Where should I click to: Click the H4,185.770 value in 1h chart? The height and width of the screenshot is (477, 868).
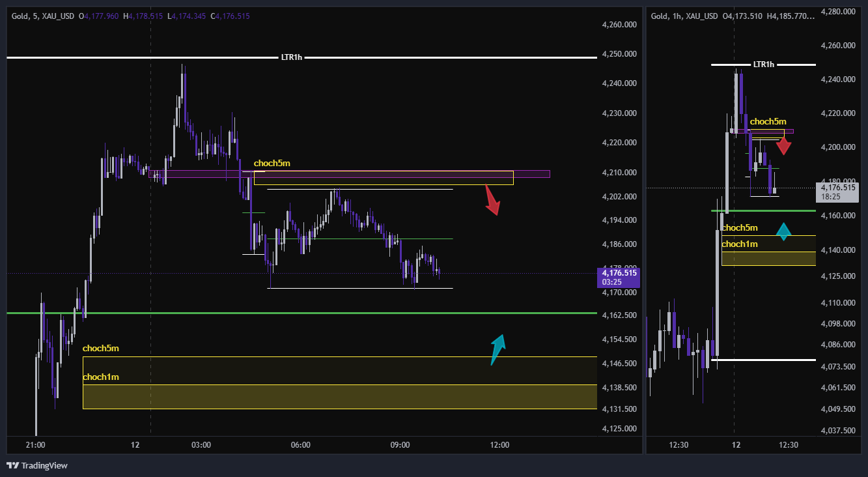(791, 16)
